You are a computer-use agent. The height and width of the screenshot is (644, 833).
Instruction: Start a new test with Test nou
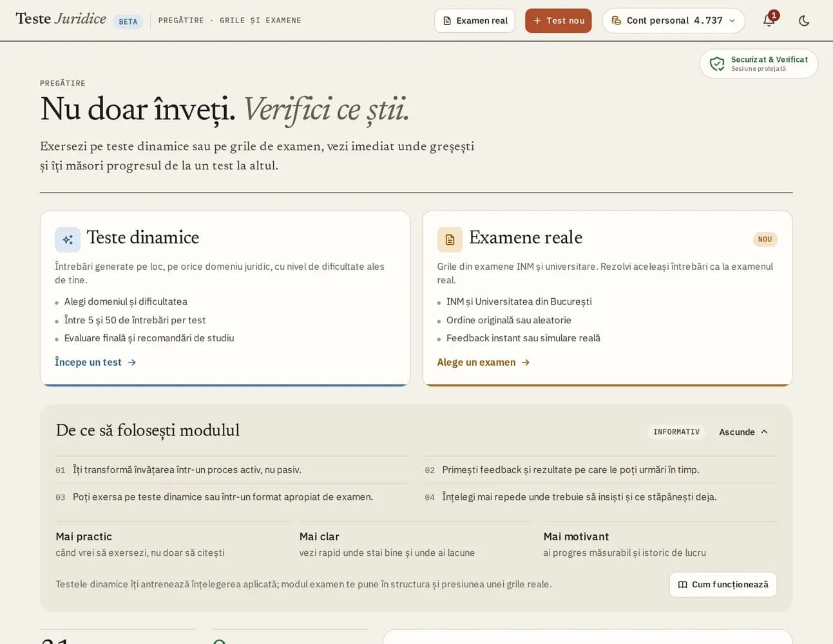pos(558,21)
